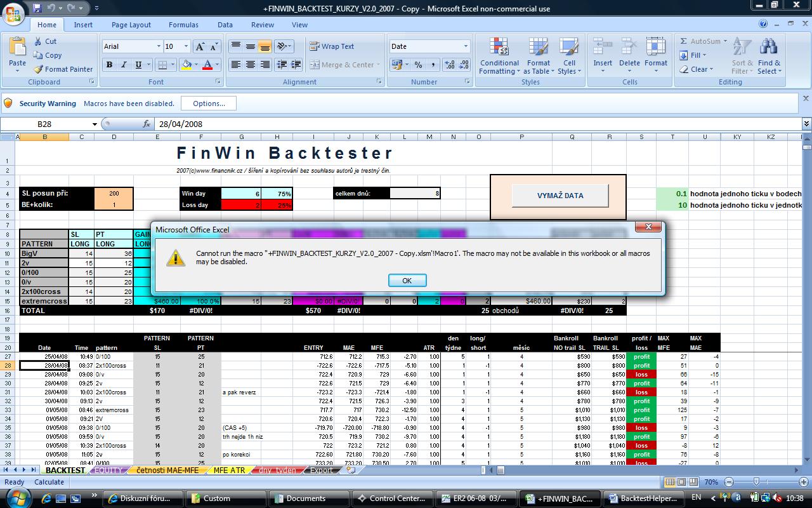Apply the accounting number format
The width and height of the screenshot is (812, 508).
(x=397, y=65)
